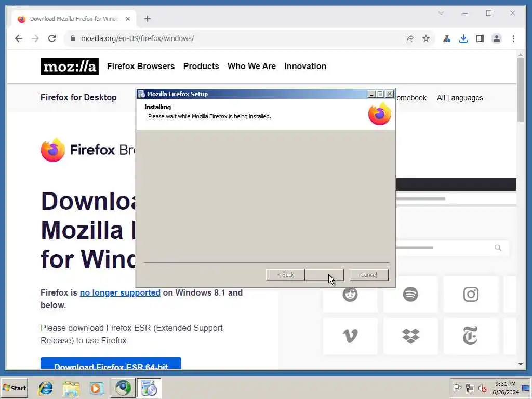
Task: Open the Windows Start menu
Action: click(14, 388)
